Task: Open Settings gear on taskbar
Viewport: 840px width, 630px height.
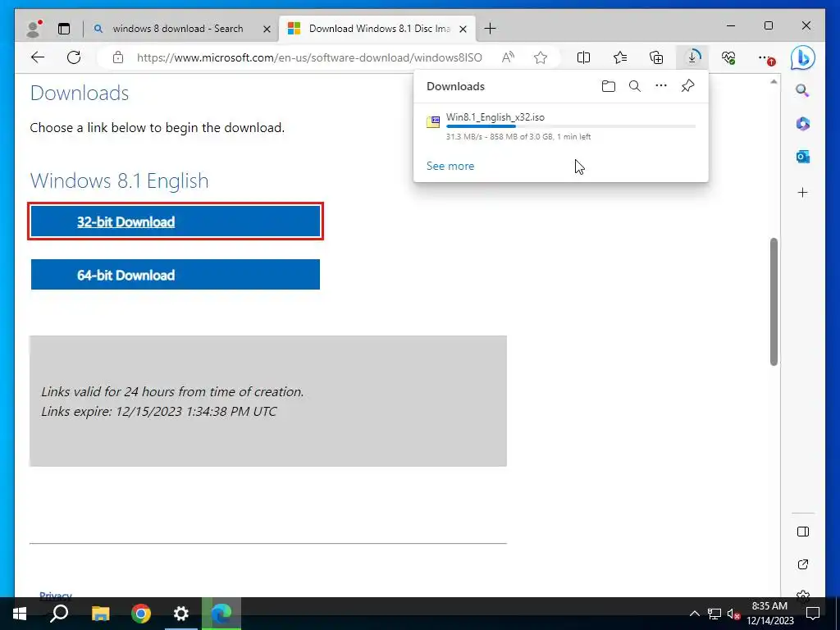Action: point(181,614)
